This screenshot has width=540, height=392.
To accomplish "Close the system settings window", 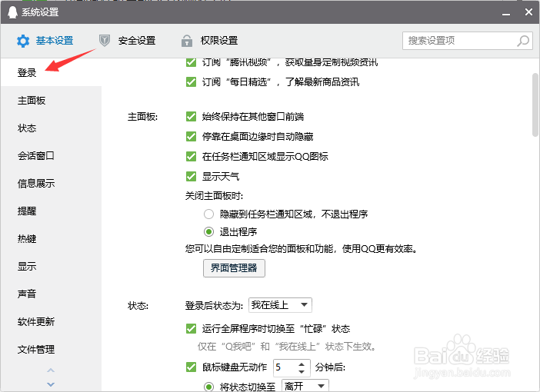I will click(x=528, y=12).
